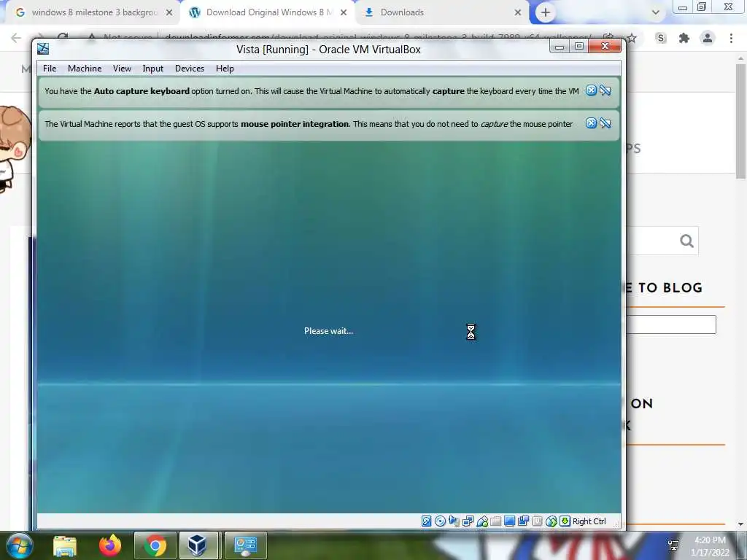Click the hard disk activity indicator
747x560 pixels.
click(x=426, y=521)
